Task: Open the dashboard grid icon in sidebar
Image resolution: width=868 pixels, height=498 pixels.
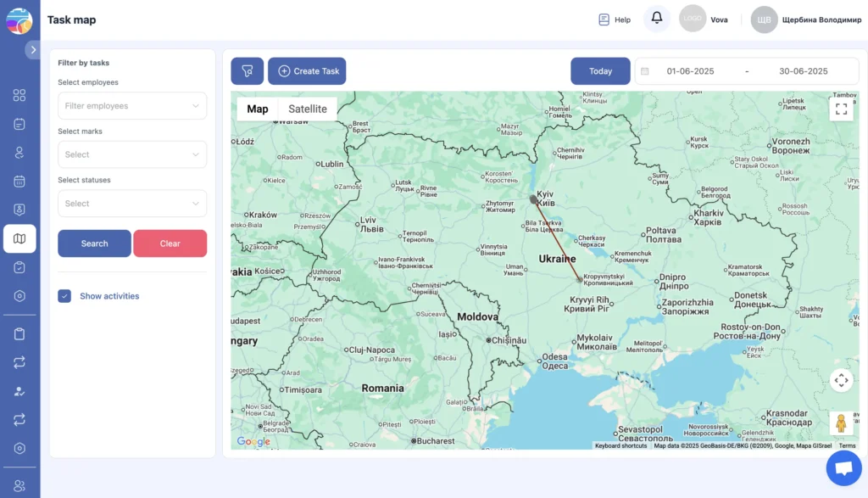Action: click(x=19, y=95)
